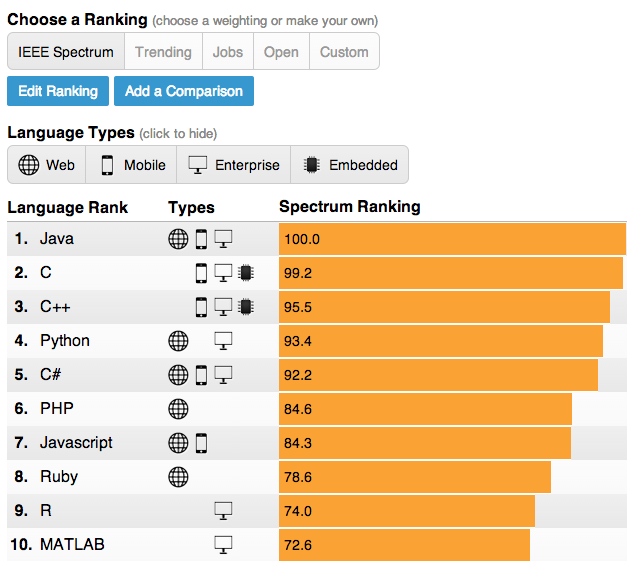Click the mobile phone icon in C++ row
Image resolution: width=635 pixels, height=561 pixels.
tap(201, 307)
